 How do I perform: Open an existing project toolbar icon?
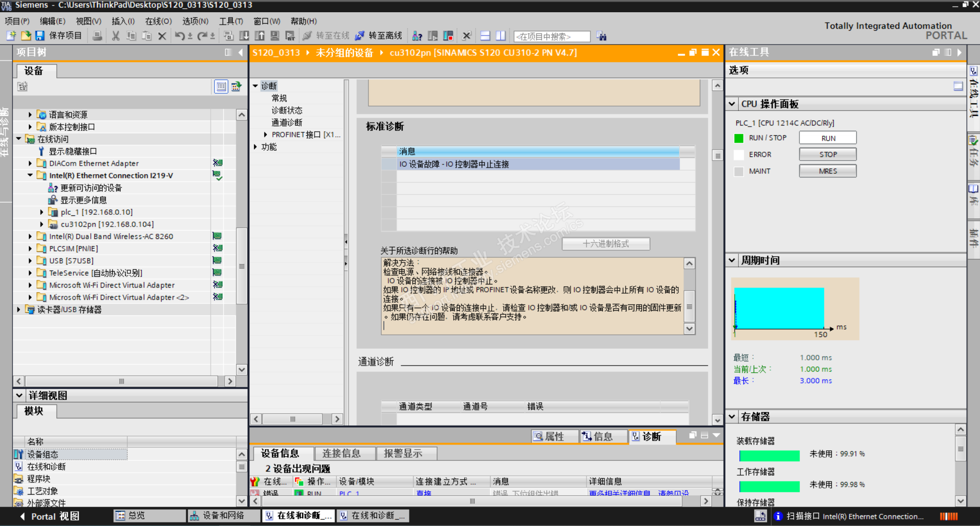(26, 36)
